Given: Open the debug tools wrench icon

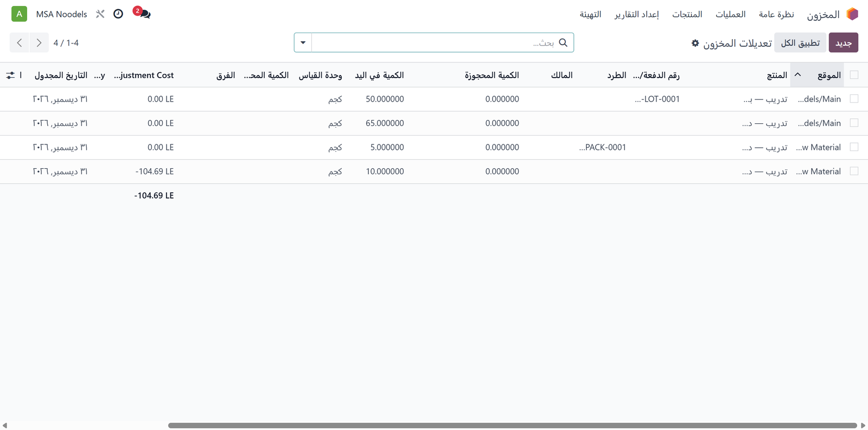Looking at the screenshot, I should point(100,14).
